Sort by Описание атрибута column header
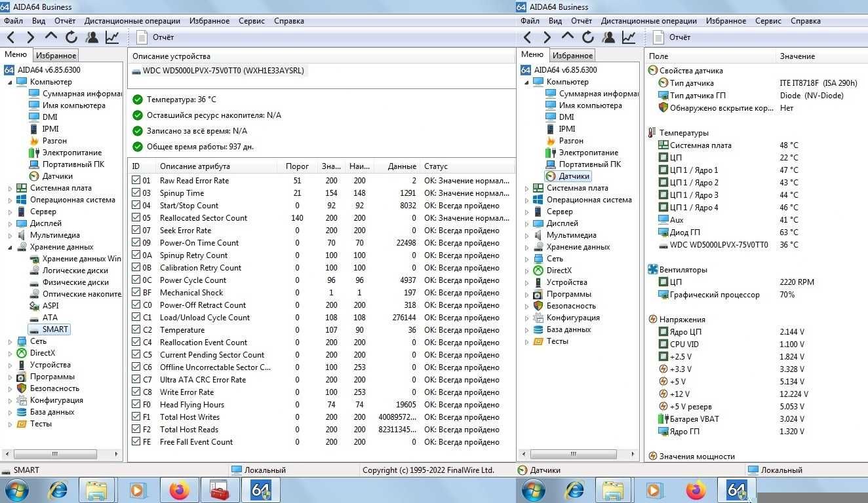 (x=216, y=166)
